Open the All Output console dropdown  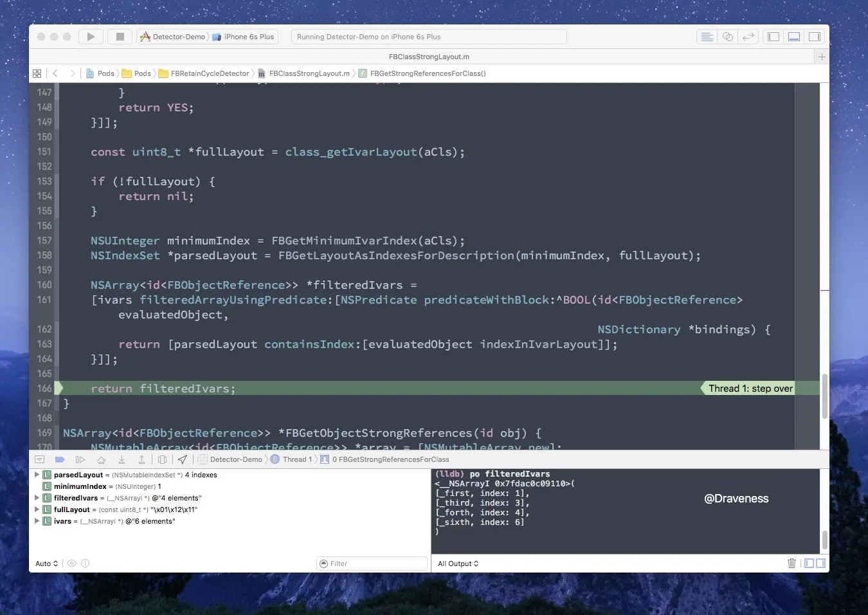458,564
